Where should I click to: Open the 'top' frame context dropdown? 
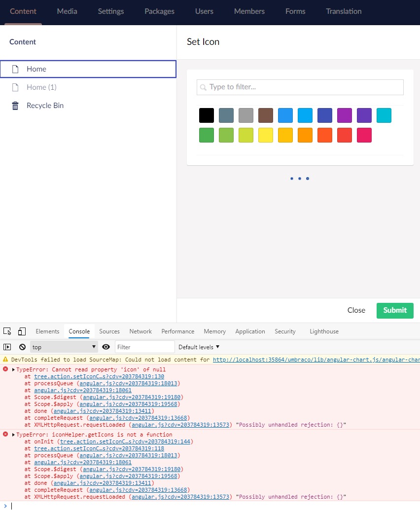(64, 347)
